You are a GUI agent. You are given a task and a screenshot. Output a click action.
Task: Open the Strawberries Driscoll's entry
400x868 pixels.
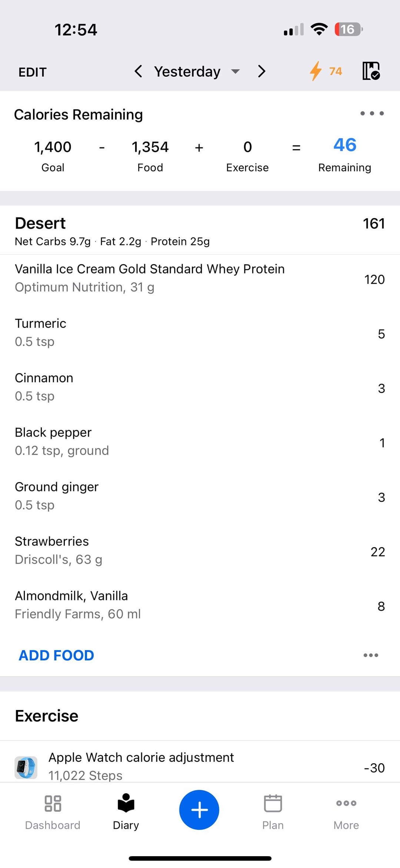(x=199, y=550)
